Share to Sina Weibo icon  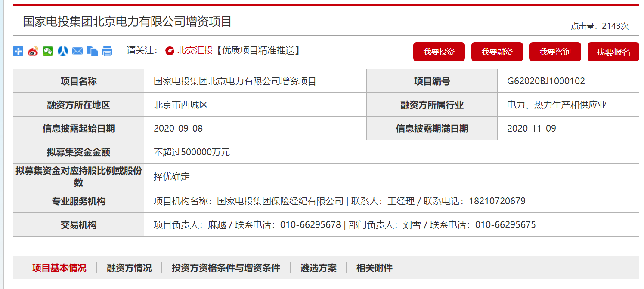(33, 51)
